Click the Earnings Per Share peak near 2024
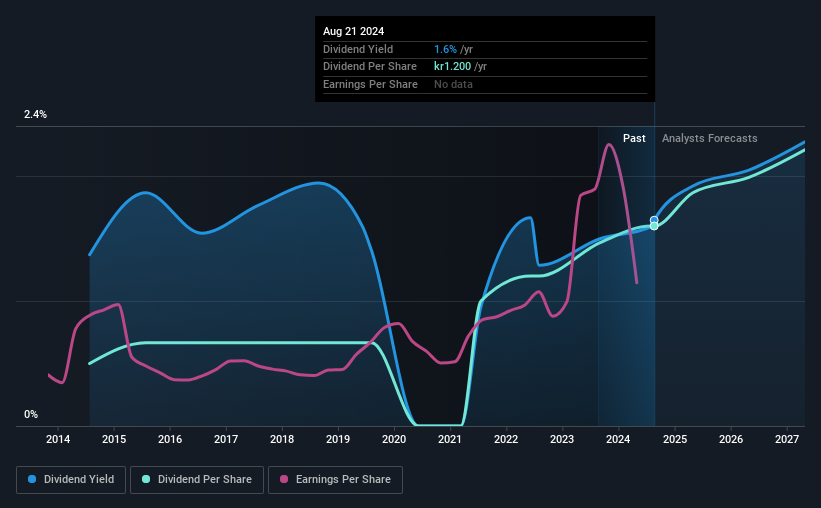The image size is (821, 508). (x=608, y=145)
